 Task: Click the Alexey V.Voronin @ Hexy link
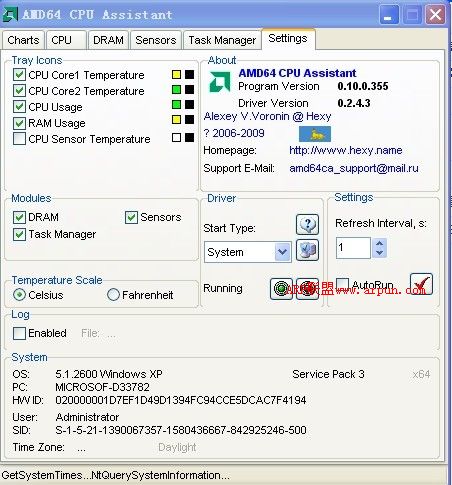[x=267, y=116]
